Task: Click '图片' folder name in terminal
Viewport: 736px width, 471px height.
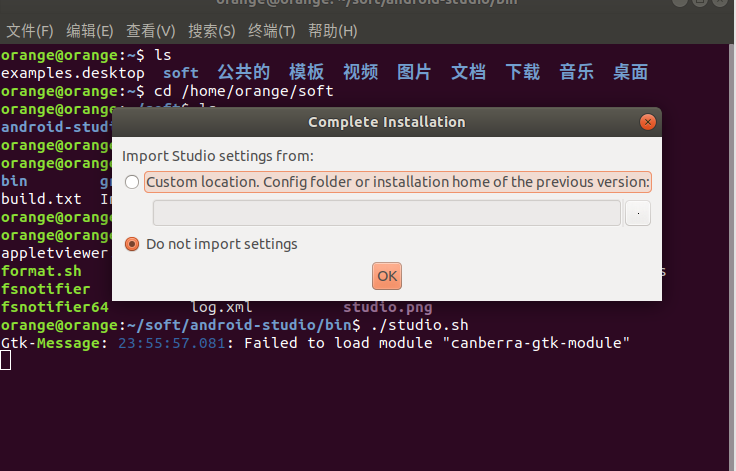Action: point(414,72)
